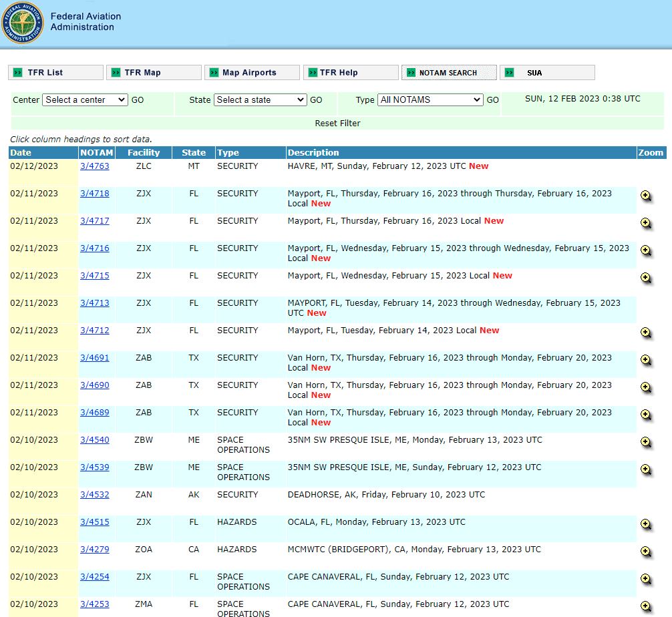Zoom to NOTAM 3/4540 on map
The image size is (672, 617).
coord(646,443)
